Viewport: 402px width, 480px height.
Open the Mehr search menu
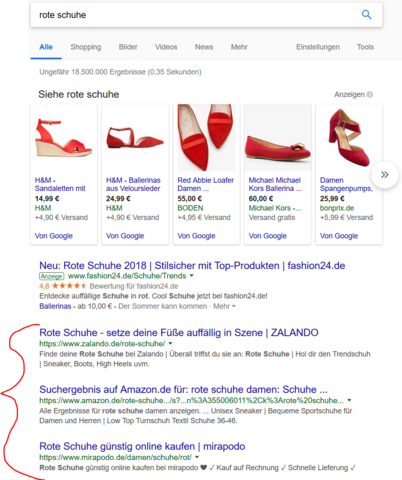pyautogui.click(x=239, y=47)
